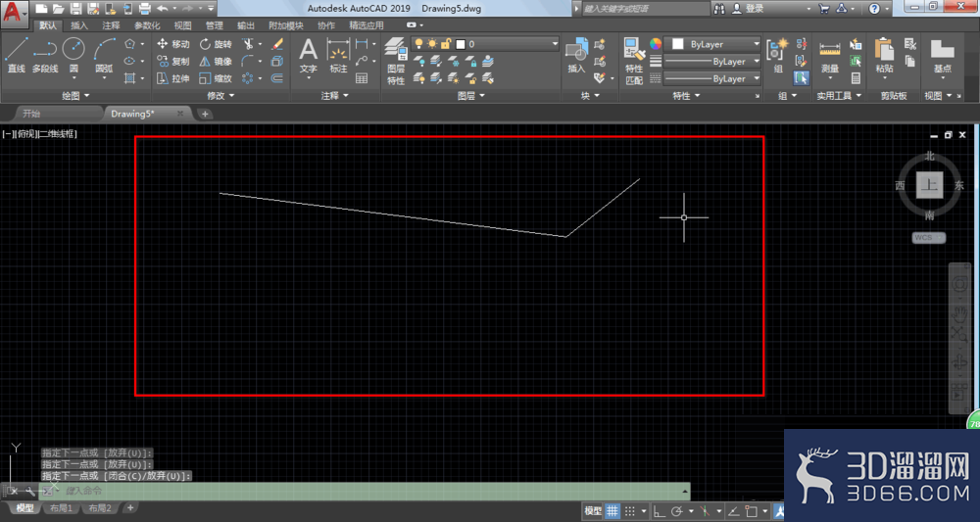
Task: Click the Offset tool icon
Action: 277,78
